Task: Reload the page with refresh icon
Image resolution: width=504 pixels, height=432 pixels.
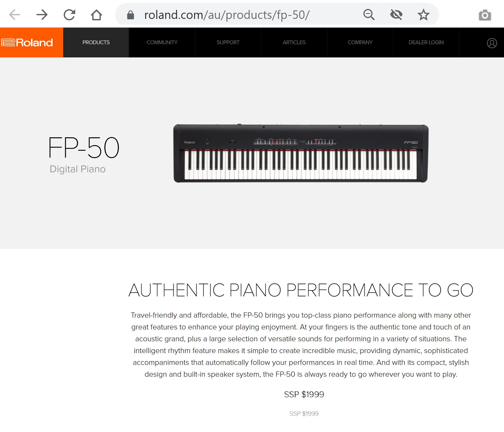Action: (69, 15)
